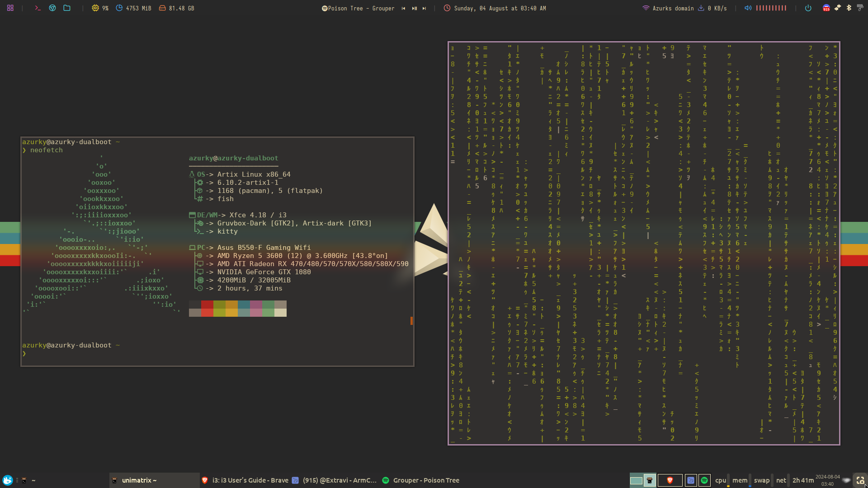This screenshot has height=488, width=868.
Task: Click the disk usage 81.48 GB module
Action: coord(176,8)
